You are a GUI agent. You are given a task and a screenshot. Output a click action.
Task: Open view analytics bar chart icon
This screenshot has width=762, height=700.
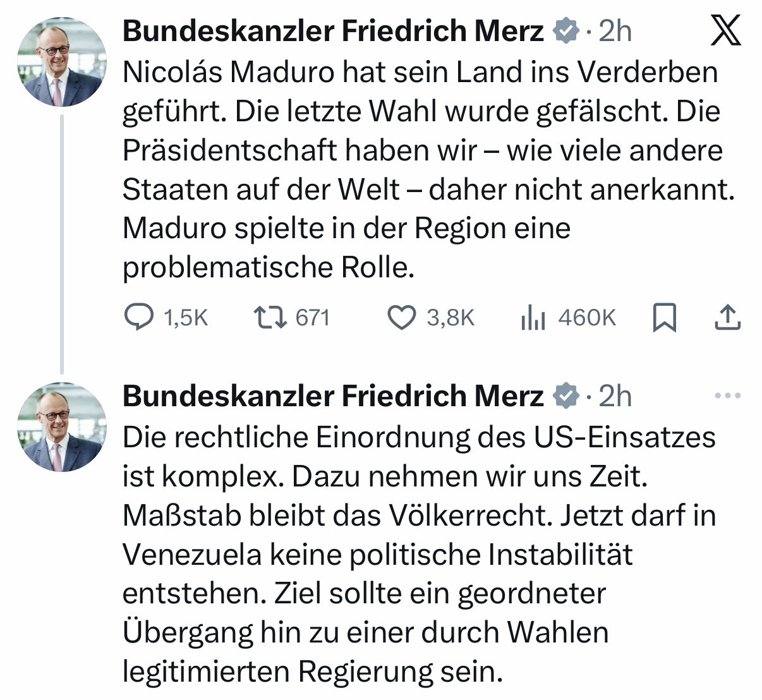tap(533, 317)
